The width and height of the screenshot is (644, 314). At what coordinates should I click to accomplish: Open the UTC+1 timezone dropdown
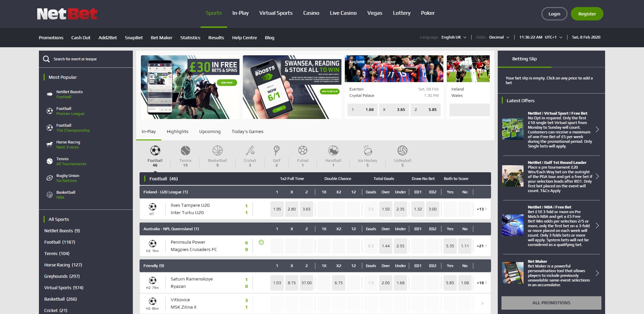tap(553, 37)
